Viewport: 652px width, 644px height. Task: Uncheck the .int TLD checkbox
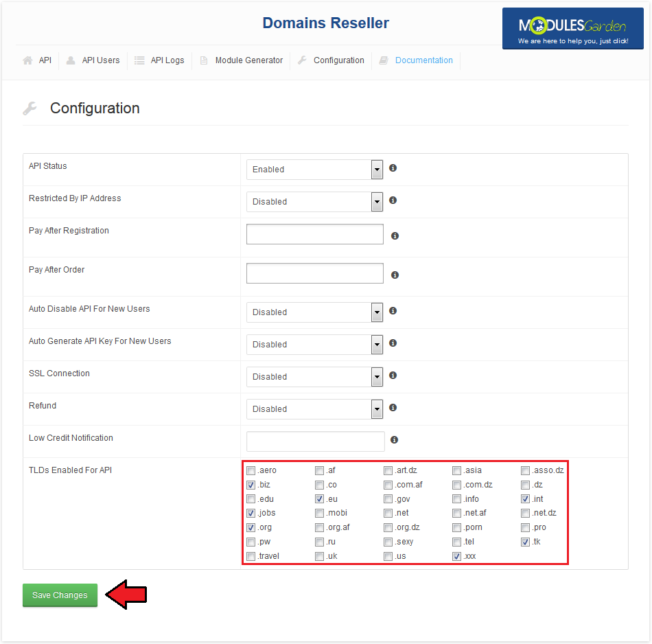[525, 499]
